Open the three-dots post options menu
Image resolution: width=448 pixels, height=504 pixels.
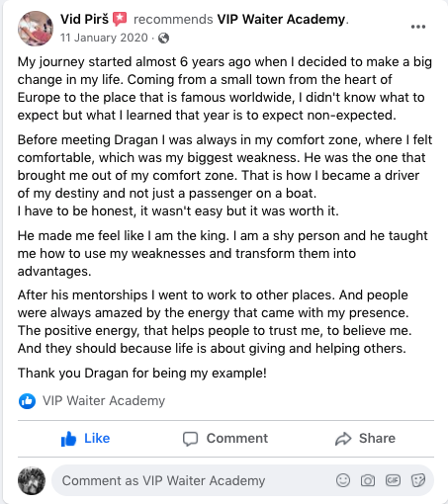(418, 27)
